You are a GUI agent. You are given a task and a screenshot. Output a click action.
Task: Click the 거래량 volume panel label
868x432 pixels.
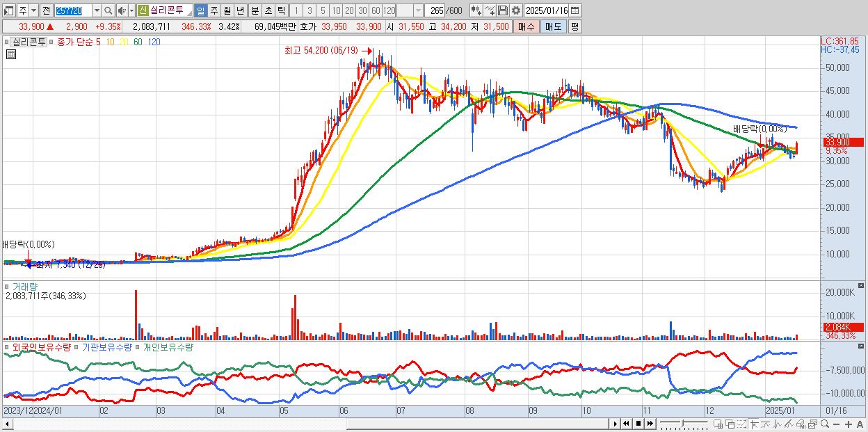pos(25,286)
